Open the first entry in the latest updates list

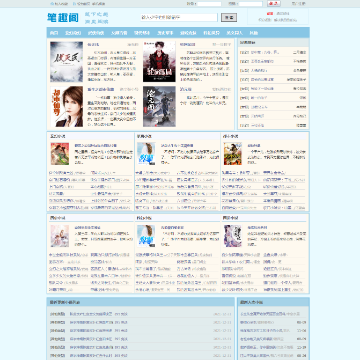click(x=140, y=314)
